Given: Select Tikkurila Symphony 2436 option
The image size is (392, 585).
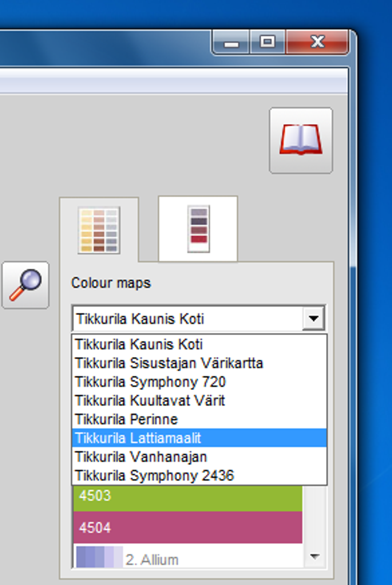Looking at the screenshot, I should pyautogui.click(x=154, y=476).
